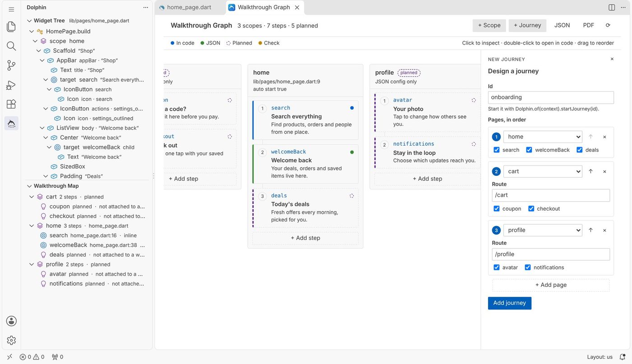Collapse the Widget Tree section
Viewport: 632px width, 364px height.
tap(29, 20)
